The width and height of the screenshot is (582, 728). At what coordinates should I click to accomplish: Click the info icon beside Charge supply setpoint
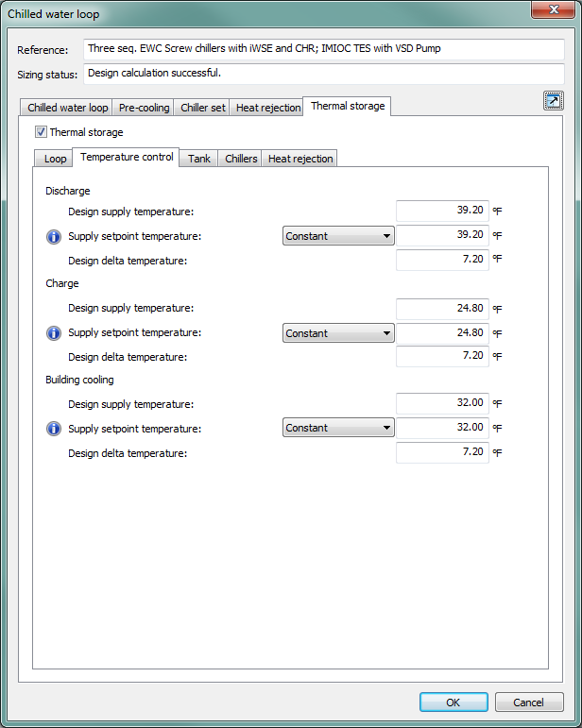tap(54, 333)
